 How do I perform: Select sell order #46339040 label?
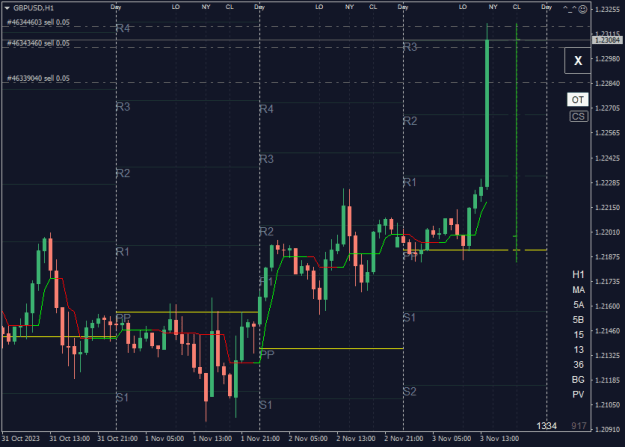[x=38, y=78]
